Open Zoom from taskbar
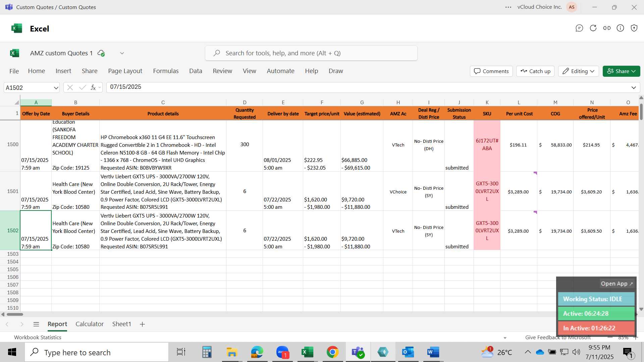 click(282, 352)
